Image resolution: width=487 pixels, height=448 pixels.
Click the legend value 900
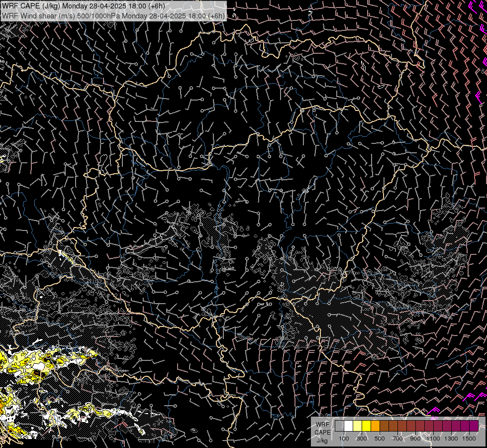[415, 439]
